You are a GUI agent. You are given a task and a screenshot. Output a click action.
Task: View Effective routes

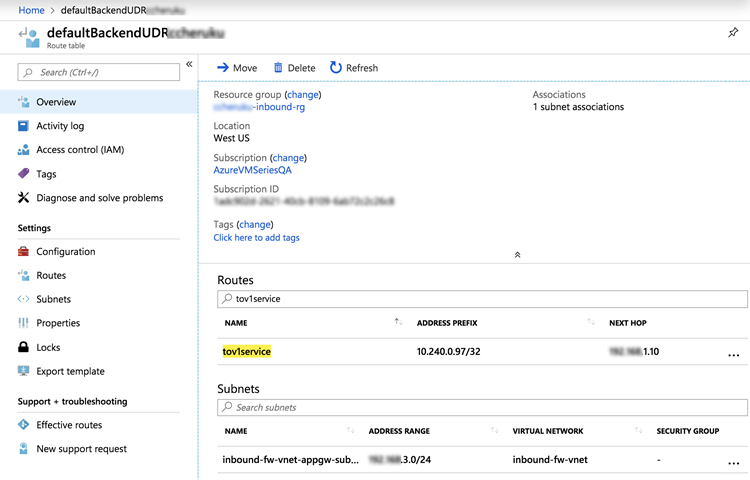(x=69, y=426)
